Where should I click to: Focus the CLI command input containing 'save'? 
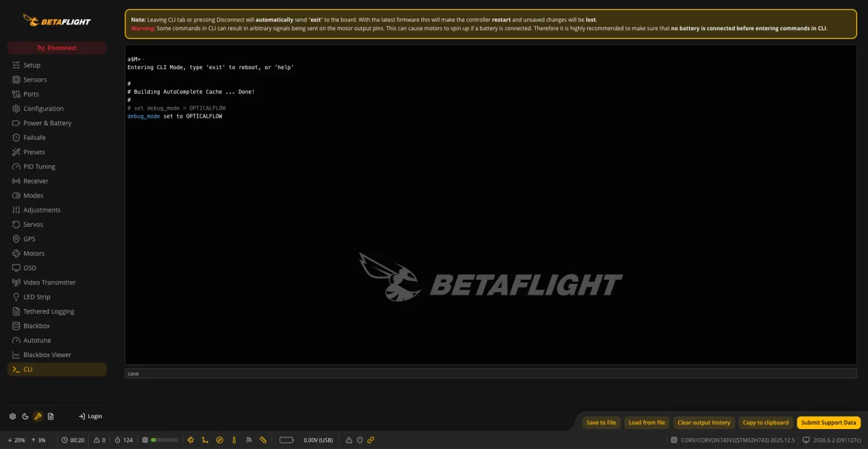(x=491, y=374)
